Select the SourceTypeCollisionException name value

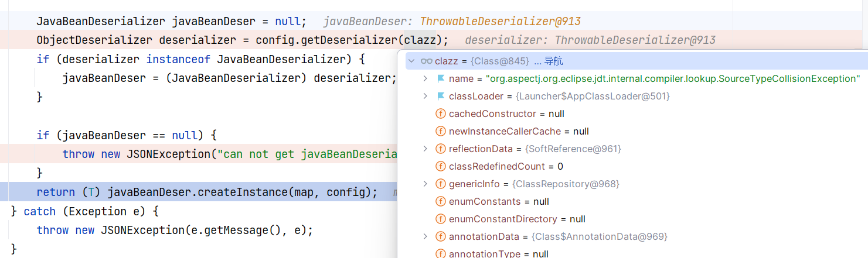(672, 79)
